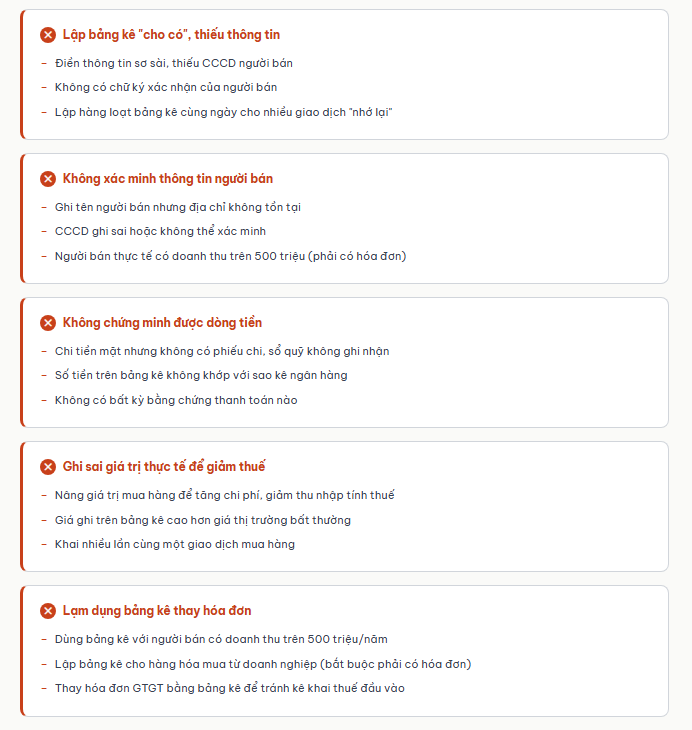The width and height of the screenshot is (692, 730).
Task: Click the line "Người bán thực tế có doanh thu trên 500 triệu"
Action: [x=230, y=256]
